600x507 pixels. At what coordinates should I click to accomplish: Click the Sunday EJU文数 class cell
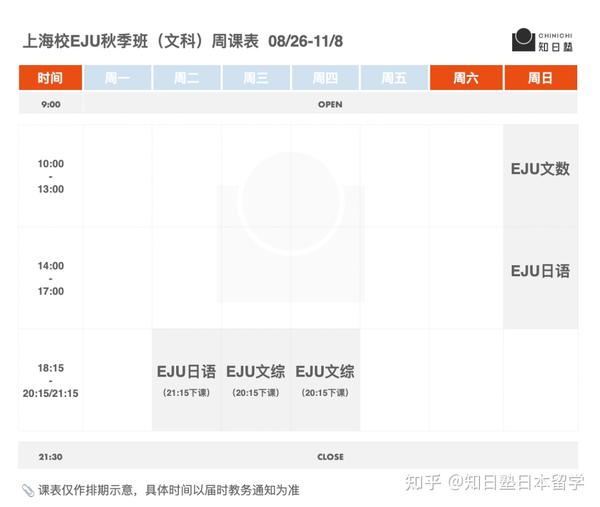click(x=540, y=169)
